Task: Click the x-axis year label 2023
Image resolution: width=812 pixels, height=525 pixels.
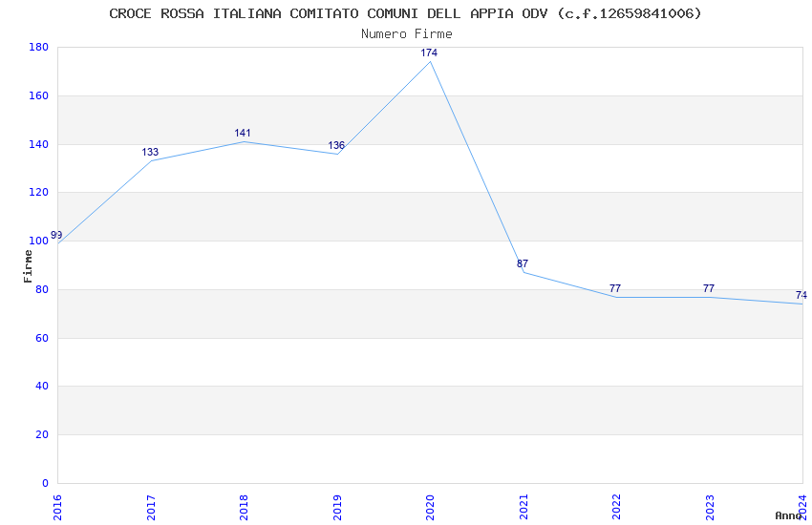Action: tap(710, 508)
